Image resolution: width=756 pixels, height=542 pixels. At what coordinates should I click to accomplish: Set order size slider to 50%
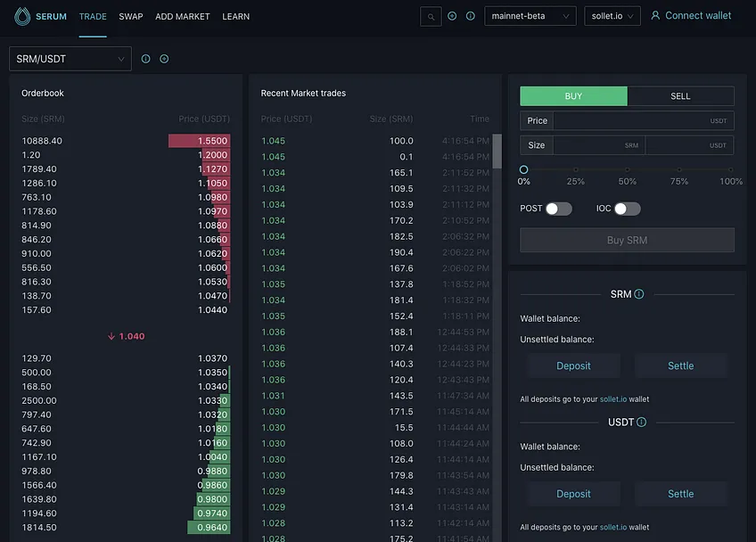tap(628, 169)
